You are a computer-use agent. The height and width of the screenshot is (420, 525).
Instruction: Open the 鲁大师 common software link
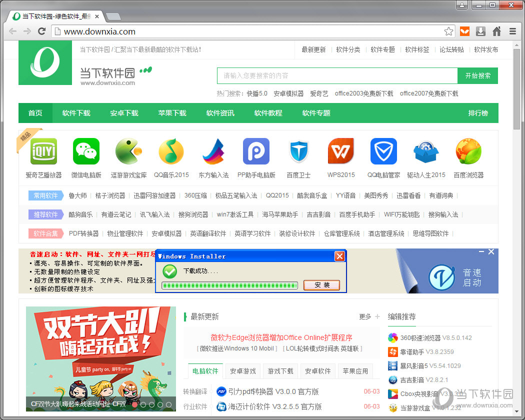click(77, 195)
